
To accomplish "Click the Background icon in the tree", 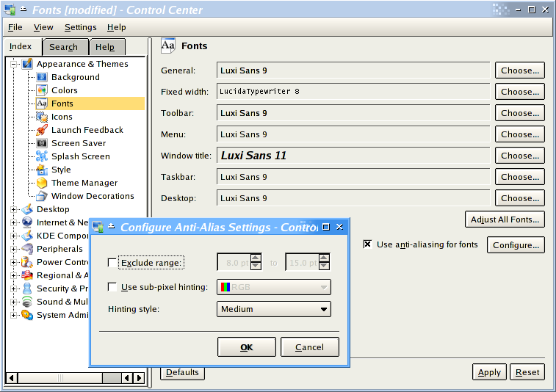I will [42, 77].
